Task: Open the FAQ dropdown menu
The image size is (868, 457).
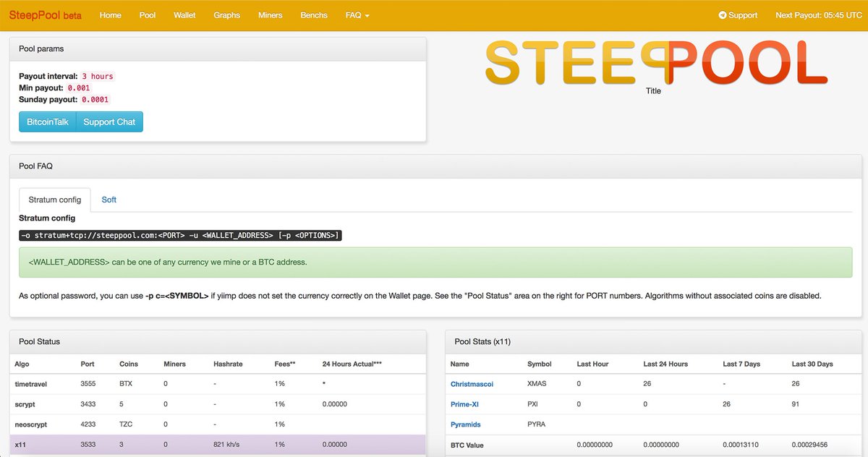Action: point(357,14)
